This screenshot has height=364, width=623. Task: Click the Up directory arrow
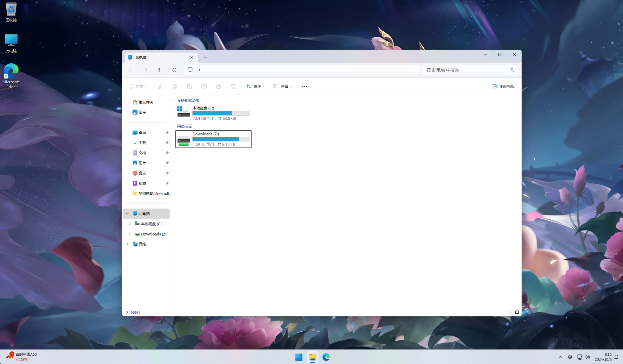(160, 70)
